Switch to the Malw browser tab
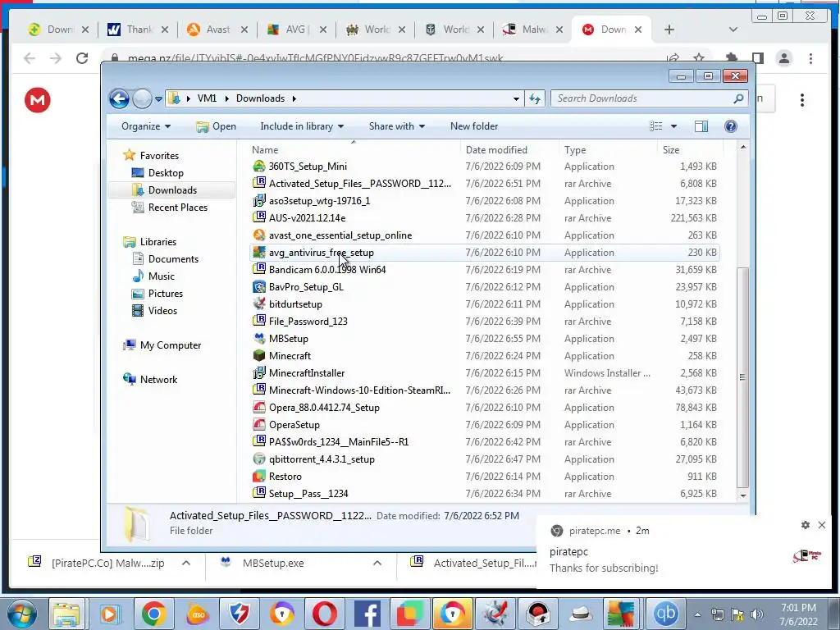Image resolution: width=840 pixels, height=630 pixels. pyautogui.click(x=533, y=30)
